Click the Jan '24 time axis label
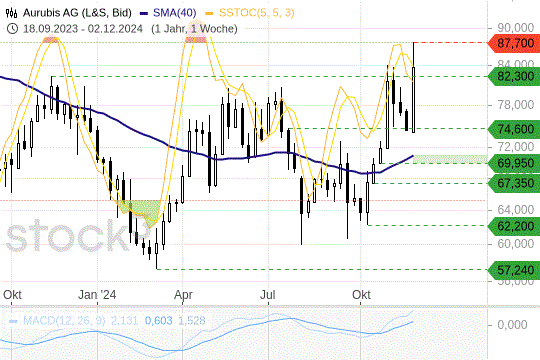 pyautogui.click(x=97, y=295)
